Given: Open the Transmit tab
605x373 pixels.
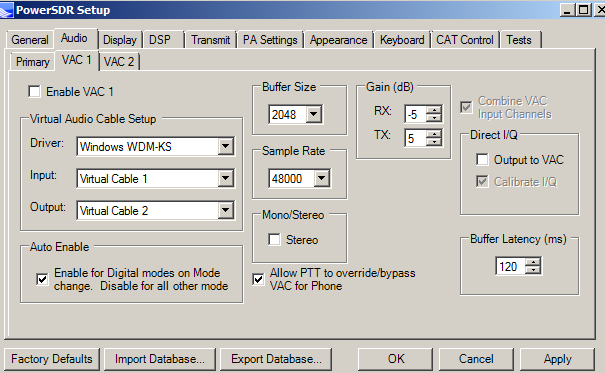Looking at the screenshot, I should (210, 40).
